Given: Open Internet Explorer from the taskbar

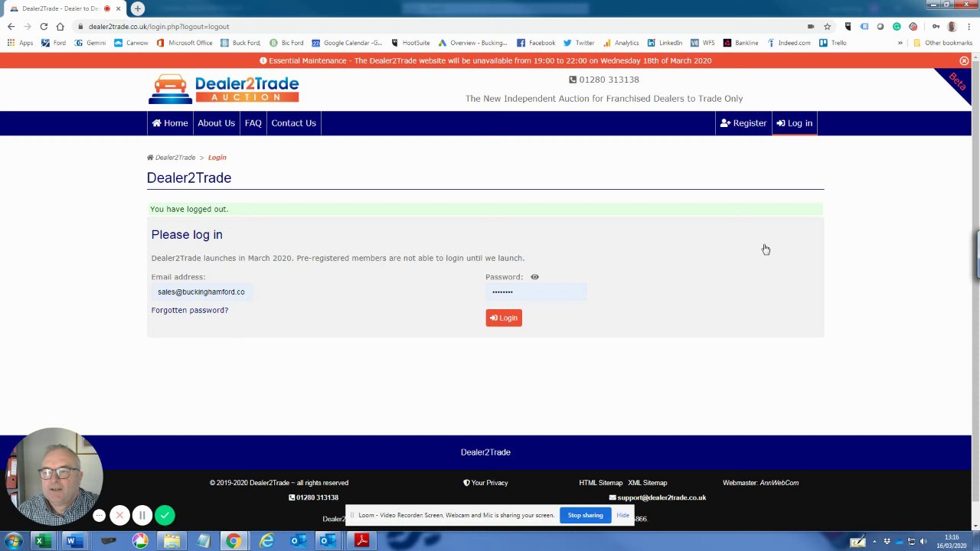Looking at the screenshot, I should 266,541.
